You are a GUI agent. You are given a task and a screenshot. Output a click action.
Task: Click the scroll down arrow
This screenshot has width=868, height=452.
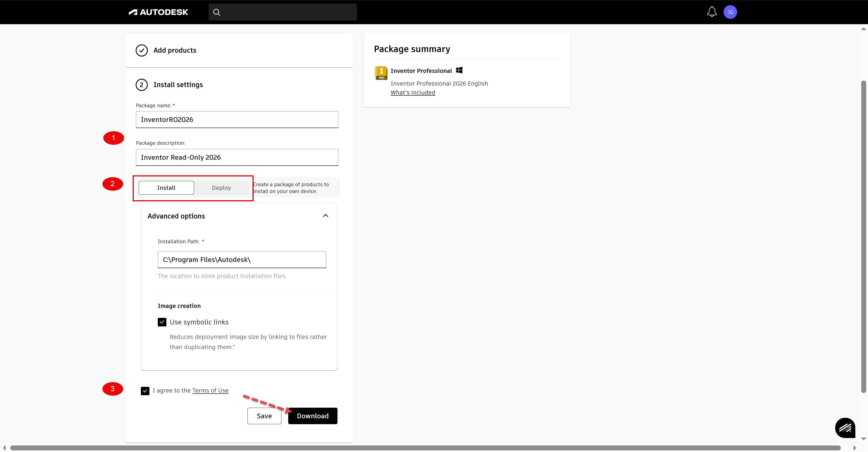[x=863, y=439]
